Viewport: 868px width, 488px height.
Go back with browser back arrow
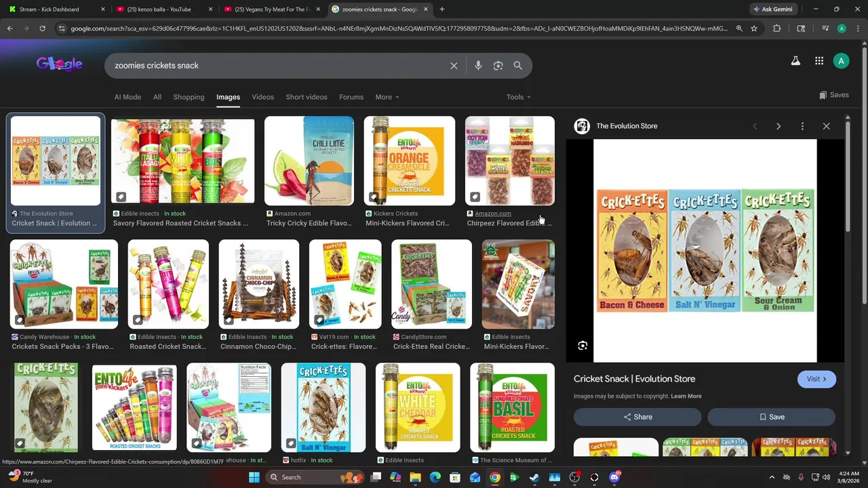click(9, 28)
